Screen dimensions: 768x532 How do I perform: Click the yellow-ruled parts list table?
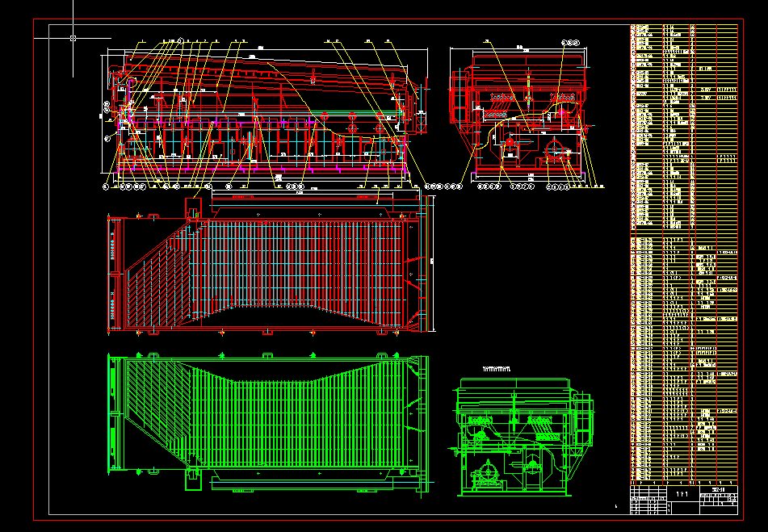(684, 254)
